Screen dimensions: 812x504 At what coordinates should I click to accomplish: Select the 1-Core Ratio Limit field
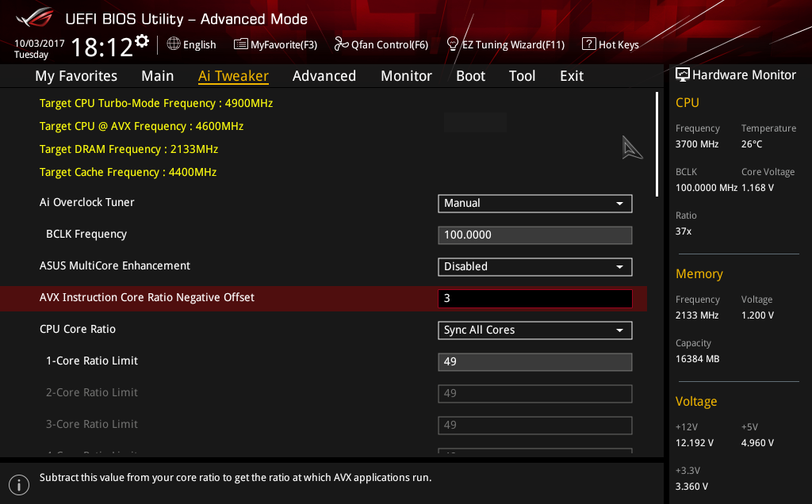pos(535,361)
